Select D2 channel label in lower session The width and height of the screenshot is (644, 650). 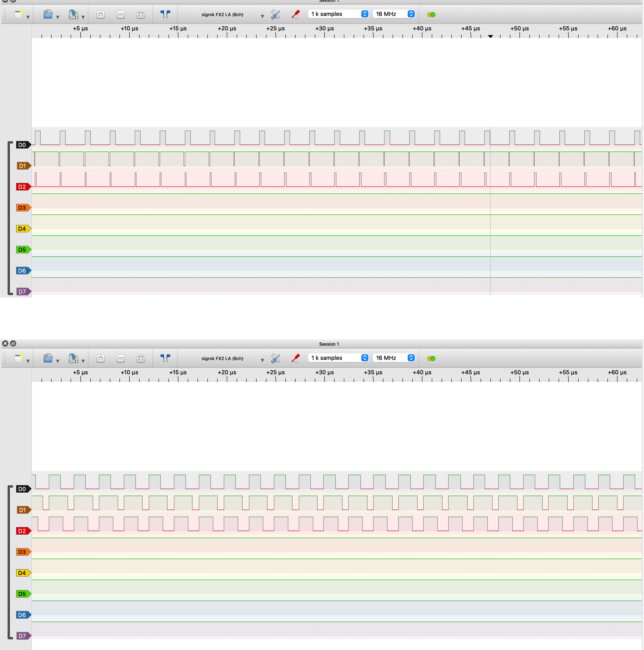click(x=22, y=531)
